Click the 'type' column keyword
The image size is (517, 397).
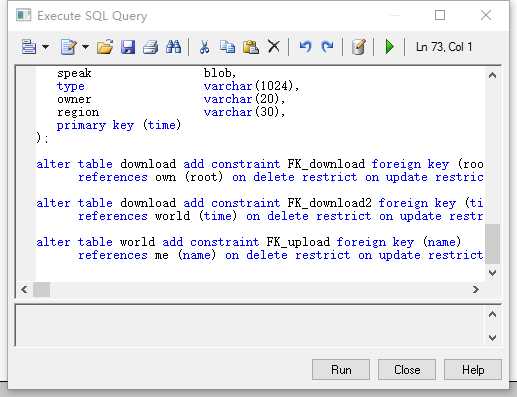71,86
